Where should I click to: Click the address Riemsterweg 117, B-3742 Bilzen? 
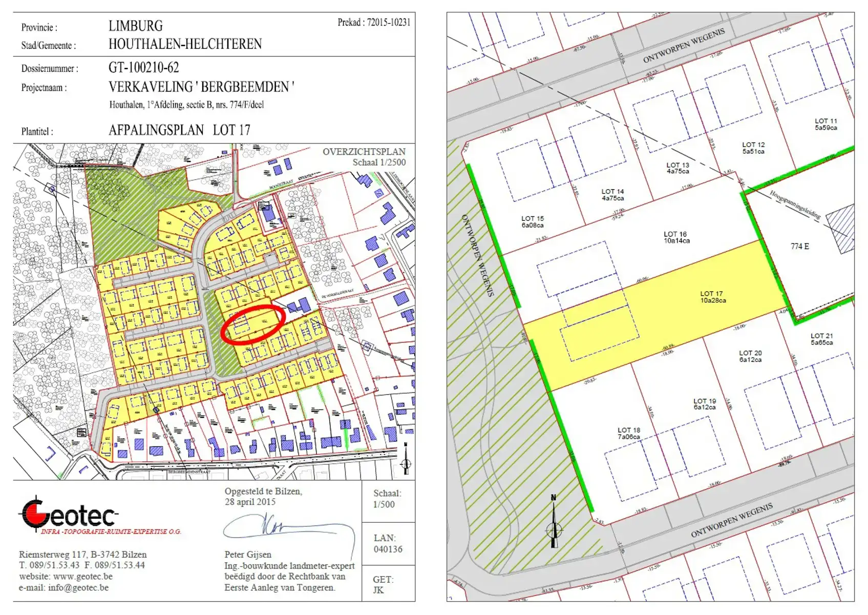[x=83, y=555]
